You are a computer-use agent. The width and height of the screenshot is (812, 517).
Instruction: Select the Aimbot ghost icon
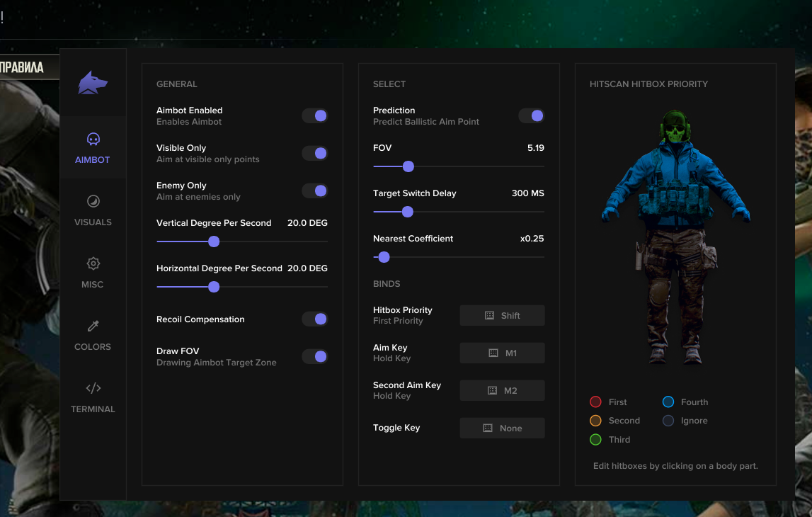(93, 140)
